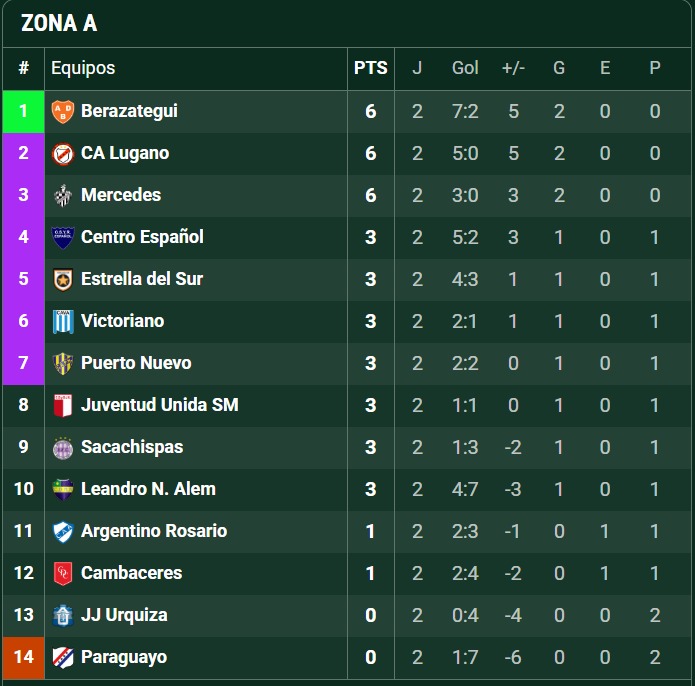695x686 pixels.
Task: Click the green position 1 badge
Action: (x=23, y=112)
